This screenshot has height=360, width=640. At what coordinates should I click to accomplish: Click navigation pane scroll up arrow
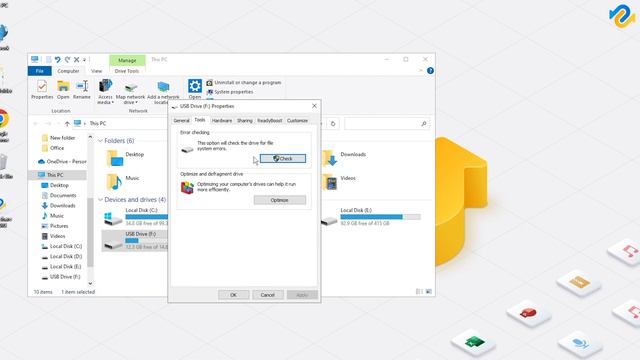90,138
